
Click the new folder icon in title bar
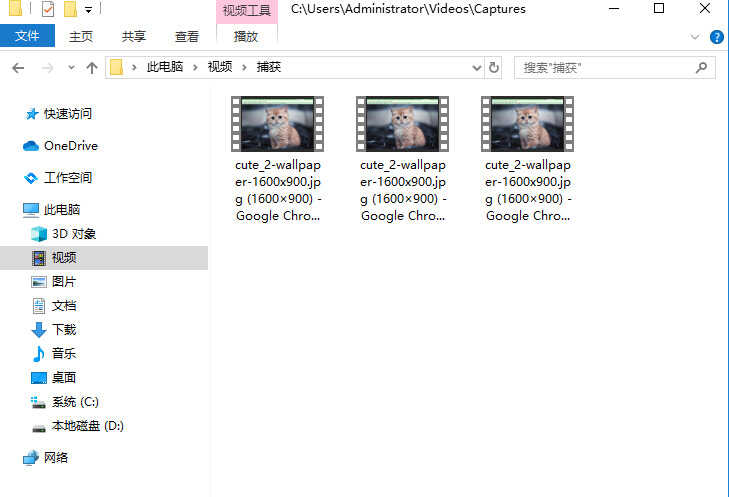70,9
